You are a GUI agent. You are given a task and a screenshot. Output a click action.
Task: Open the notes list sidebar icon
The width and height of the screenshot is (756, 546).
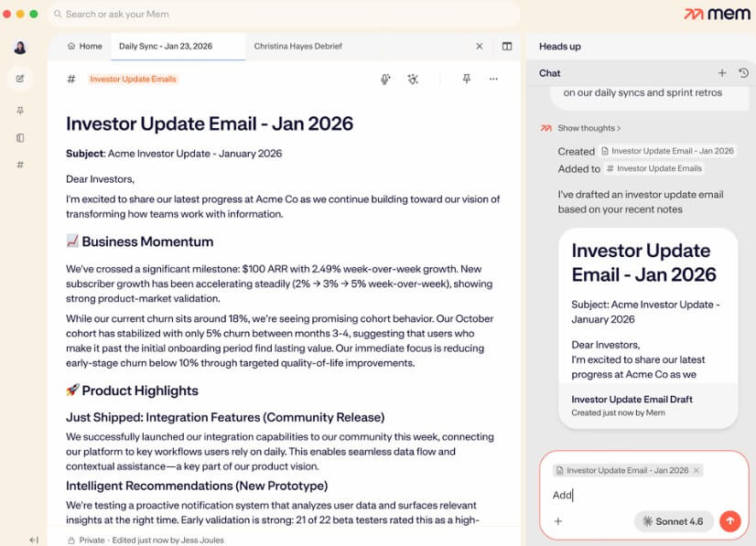20,138
